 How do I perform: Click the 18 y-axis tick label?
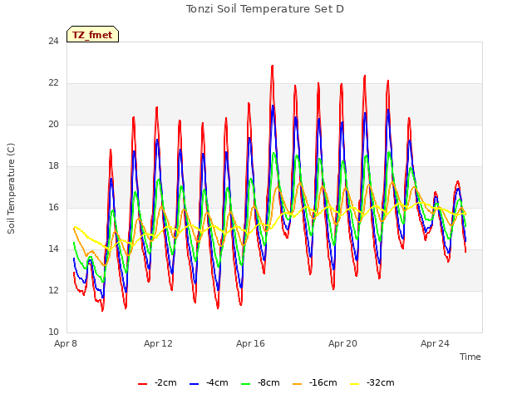click(53, 166)
